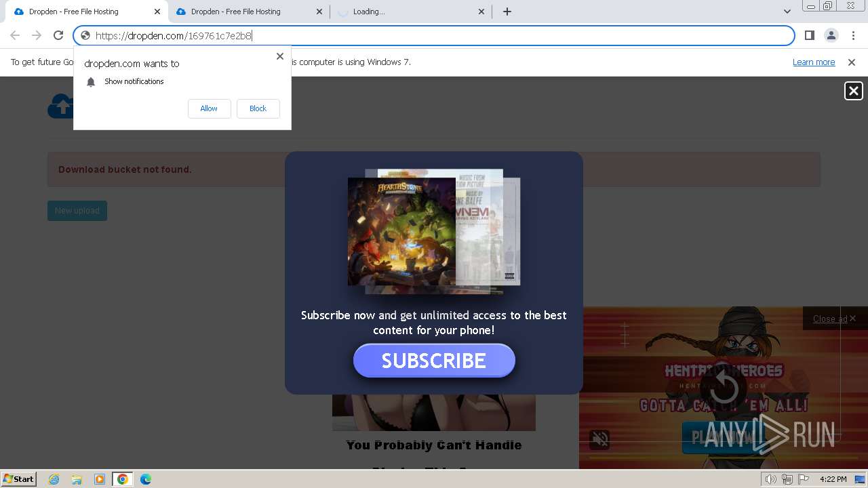Click the Chrome taskbar icon
Screen dimensions: 868x488
(123, 479)
